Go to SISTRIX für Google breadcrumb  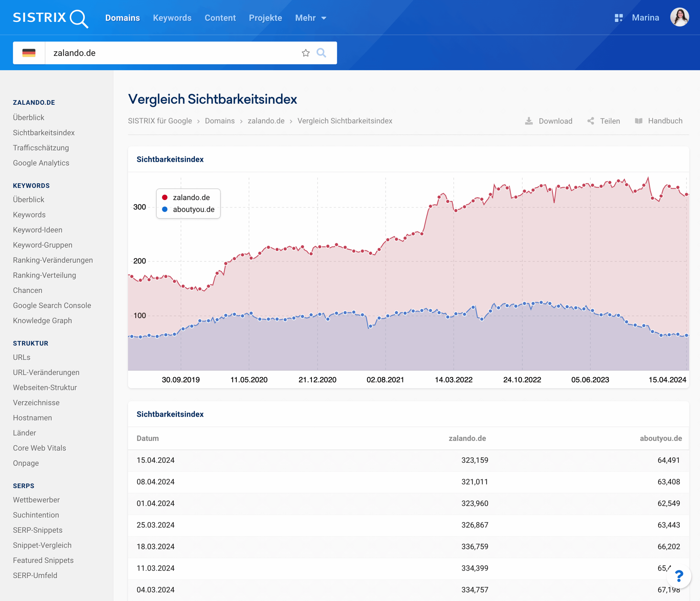pyautogui.click(x=160, y=121)
